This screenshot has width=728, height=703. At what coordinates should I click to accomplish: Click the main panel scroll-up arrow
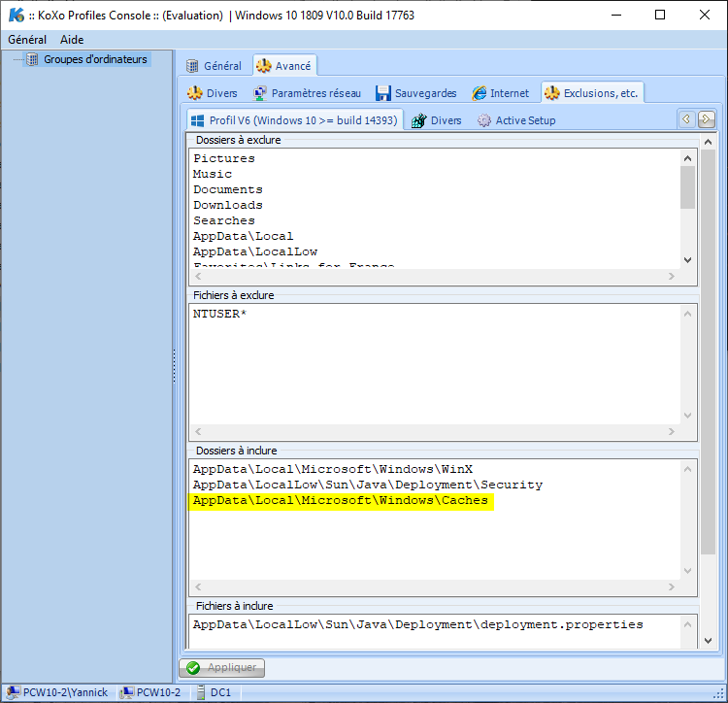[708, 142]
